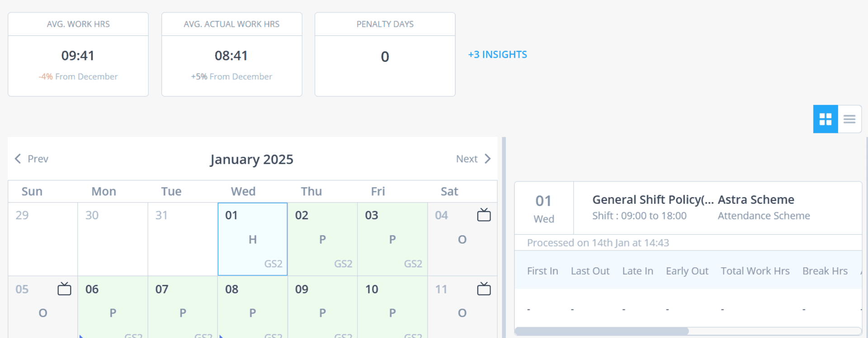Open the AVG. WORK HRS card
The image size is (868, 338).
pyautogui.click(x=78, y=54)
